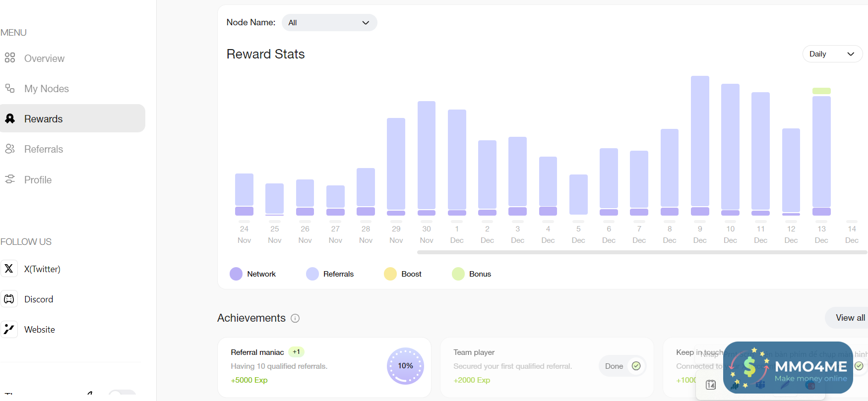The height and width of the screenshot is (401, 868).
Task: Click the Profile sliders icon
Action: point(9,179)
